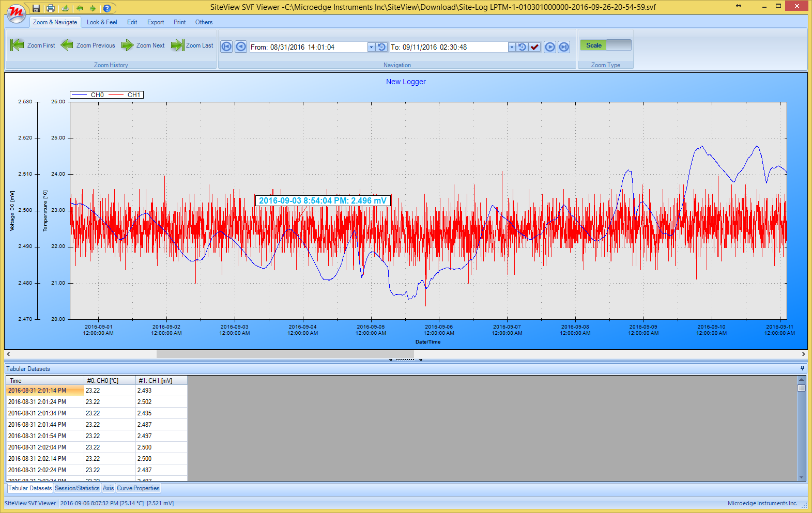
Task: Pin the Tabular Datasets panel
Action: pos(802,368)
